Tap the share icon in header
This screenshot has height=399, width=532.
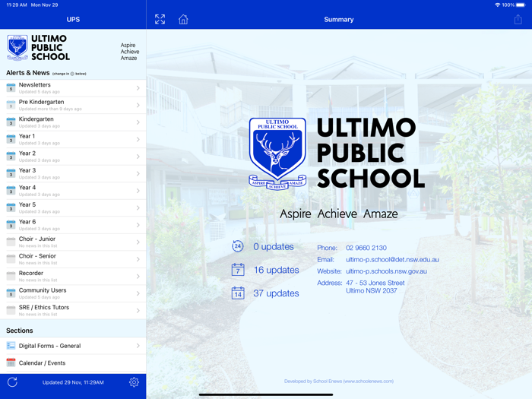click(518, 19)
